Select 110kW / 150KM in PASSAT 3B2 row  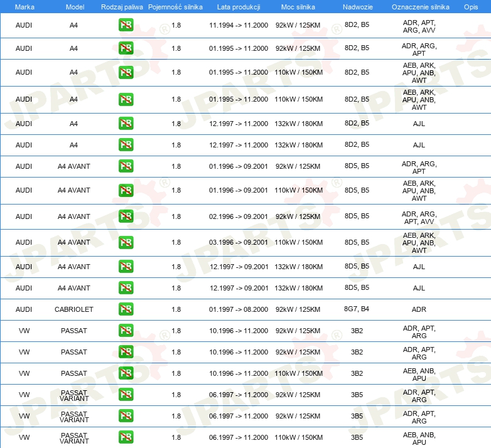coord(298,373)
